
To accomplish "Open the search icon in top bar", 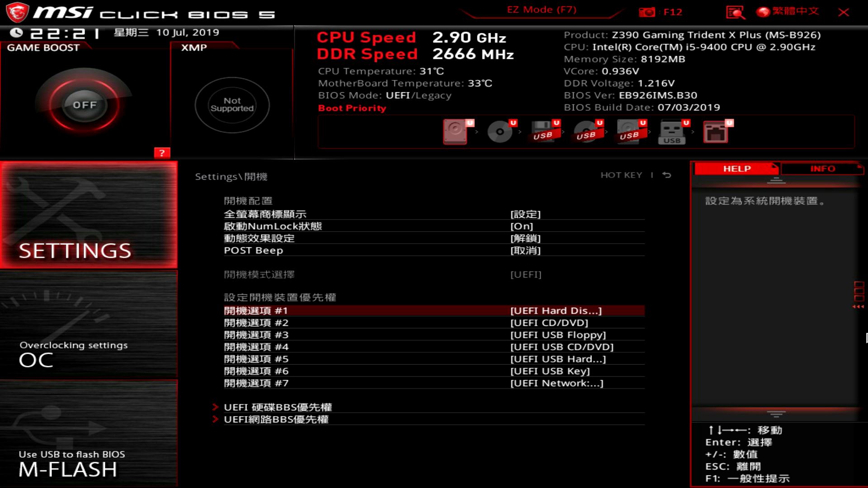I will point(735,12).
